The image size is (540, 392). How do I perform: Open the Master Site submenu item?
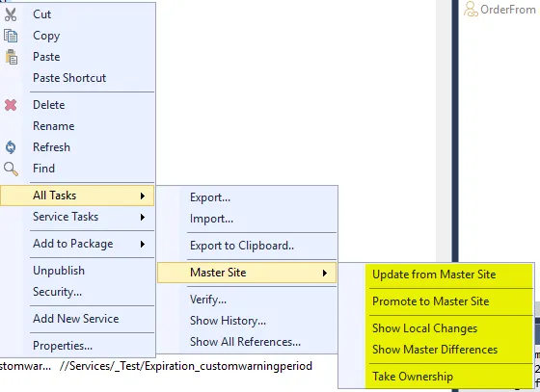point(247,273)
